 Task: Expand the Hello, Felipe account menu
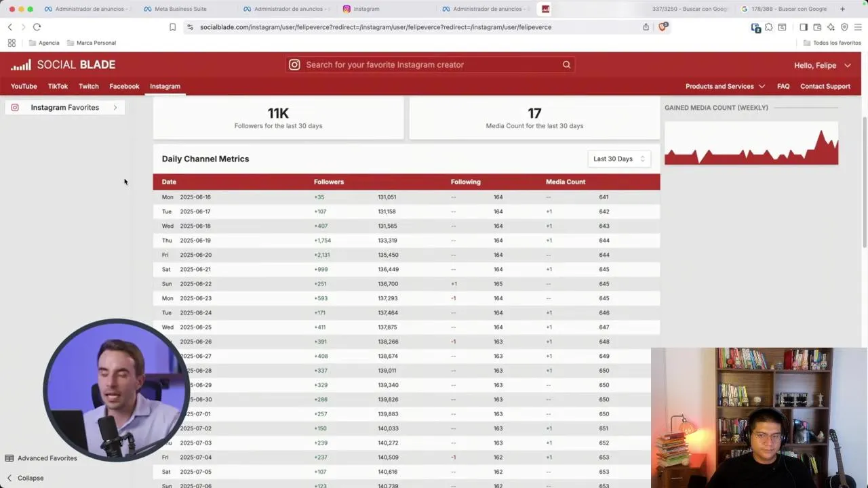[x=823, y=66]
